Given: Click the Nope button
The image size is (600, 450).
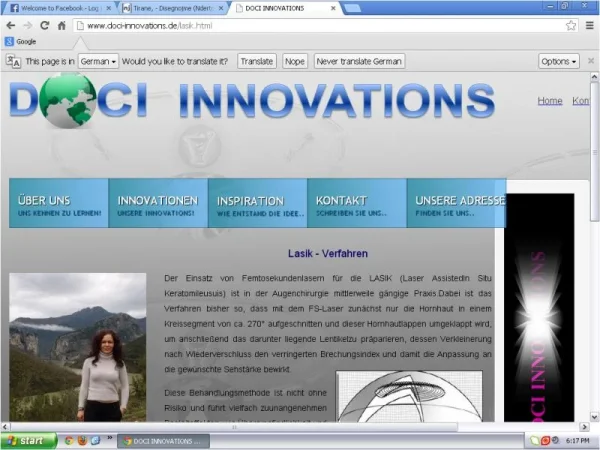Looking at the screenshot, I should pyautogui.click(x=294, y=61).
